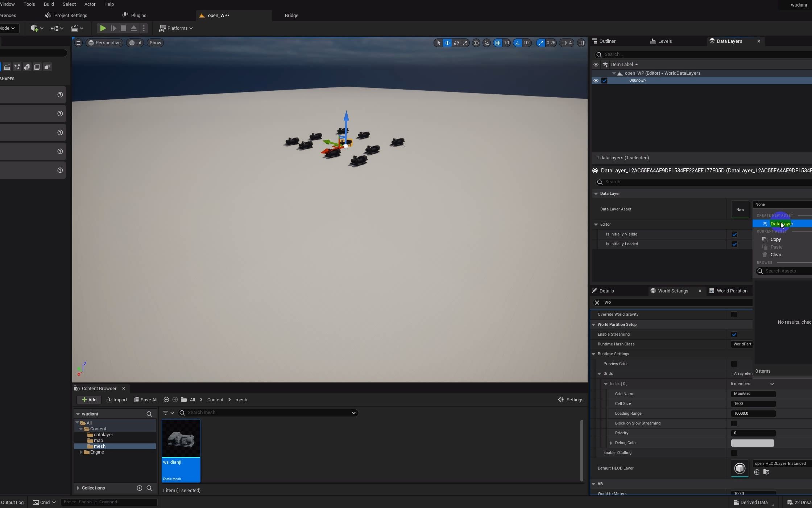Click the add content cube icon
Screen dimensions: 812x508
pyautogui.click(x=35, y=28)
